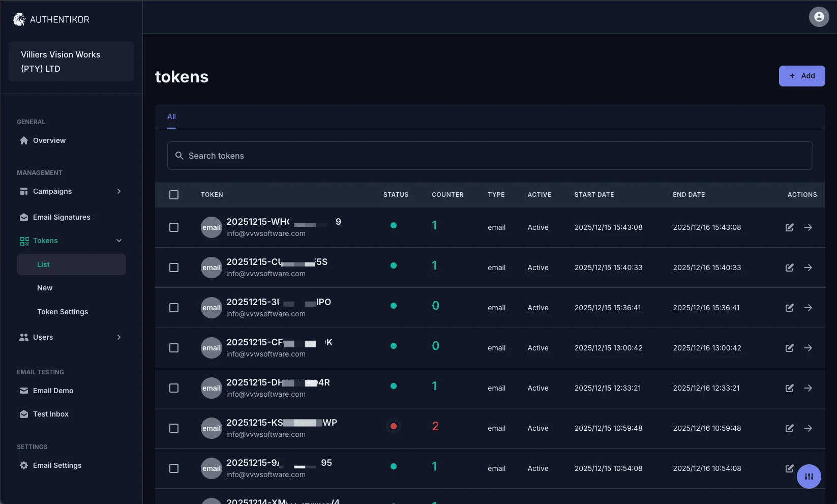Screen dimensions: 837x504
Task: Click the user account avatar icon
Action: [819, 16]
